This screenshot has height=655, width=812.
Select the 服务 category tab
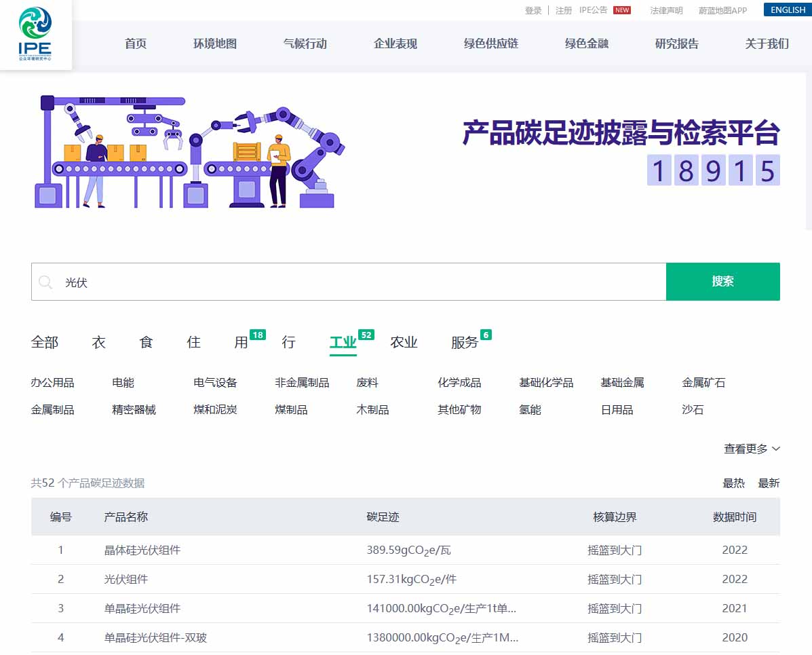click(465, 342)
